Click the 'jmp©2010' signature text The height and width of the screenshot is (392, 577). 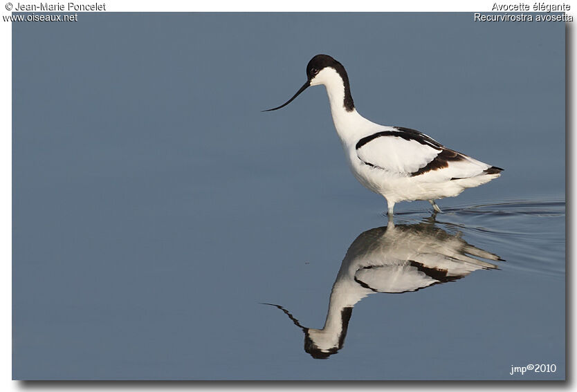pos(533,368)
